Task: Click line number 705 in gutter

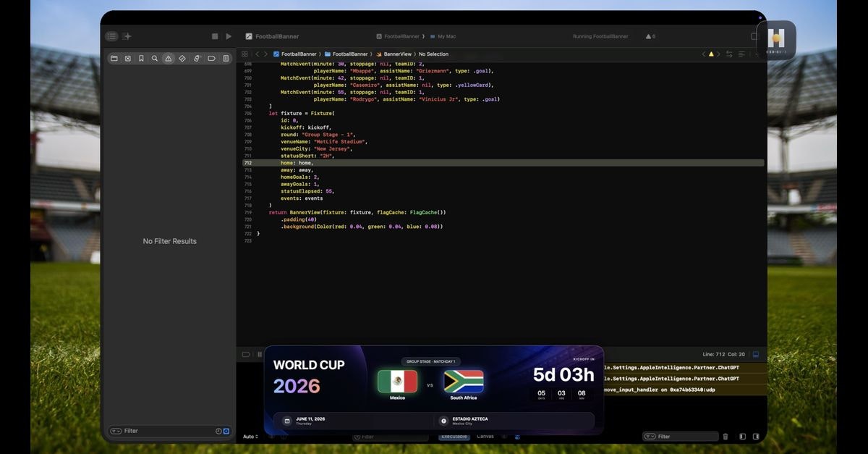Action: pyautogui.click(x=248, y=114)
